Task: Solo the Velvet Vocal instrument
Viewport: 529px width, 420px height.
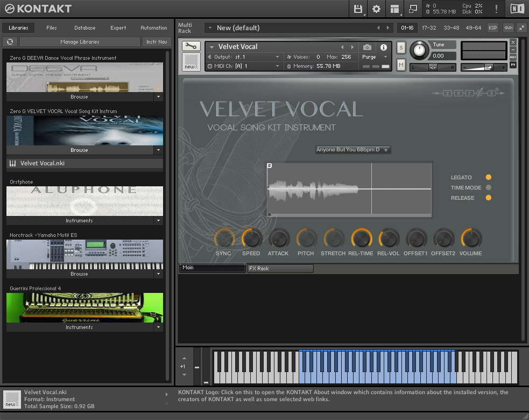Action: pos(401,47)
